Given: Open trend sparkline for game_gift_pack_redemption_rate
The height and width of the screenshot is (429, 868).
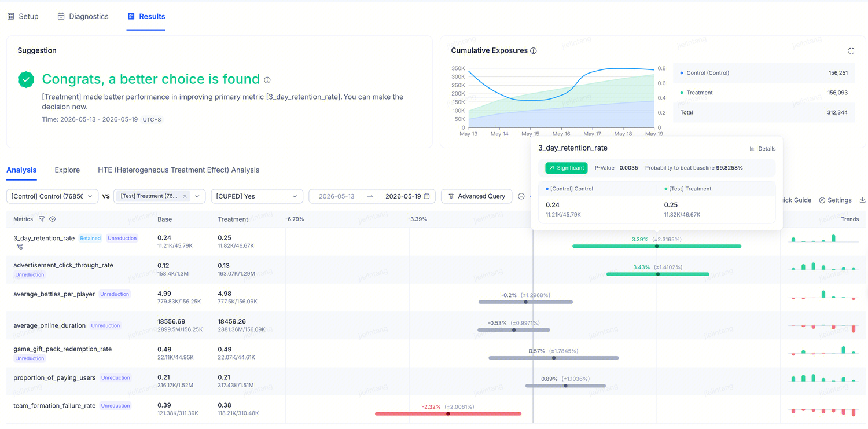Looking at the screenshot, I should [823, 351].
